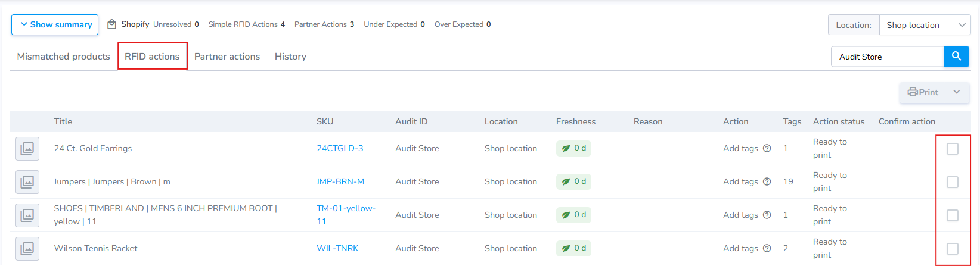
Task: Click the Action status column header
Action: 839,121
